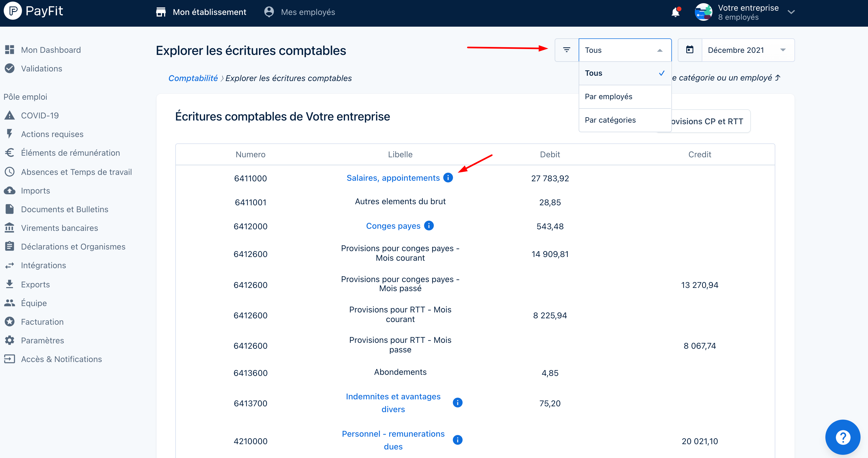The width and height of the screenshot is (868, 458).
Task: Select the Imports cloud icon
Action: [10, 190]
